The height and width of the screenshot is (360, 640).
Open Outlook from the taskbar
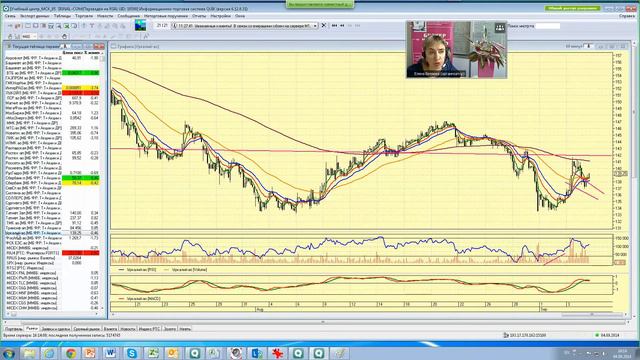(172, 353)
